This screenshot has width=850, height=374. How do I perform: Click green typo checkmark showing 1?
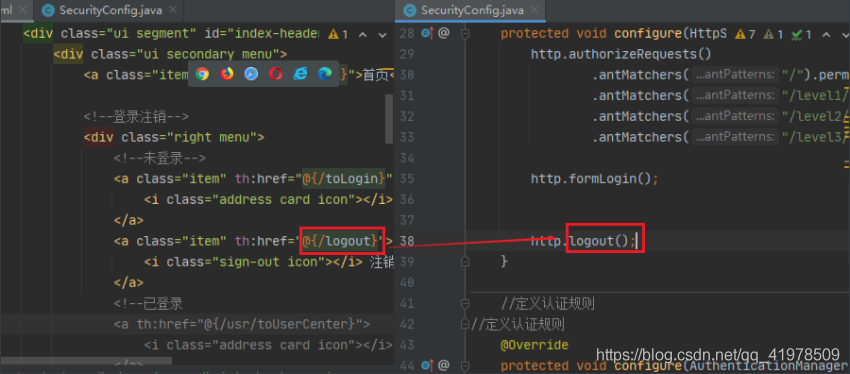pyautogui.click(x=801, y=34)
